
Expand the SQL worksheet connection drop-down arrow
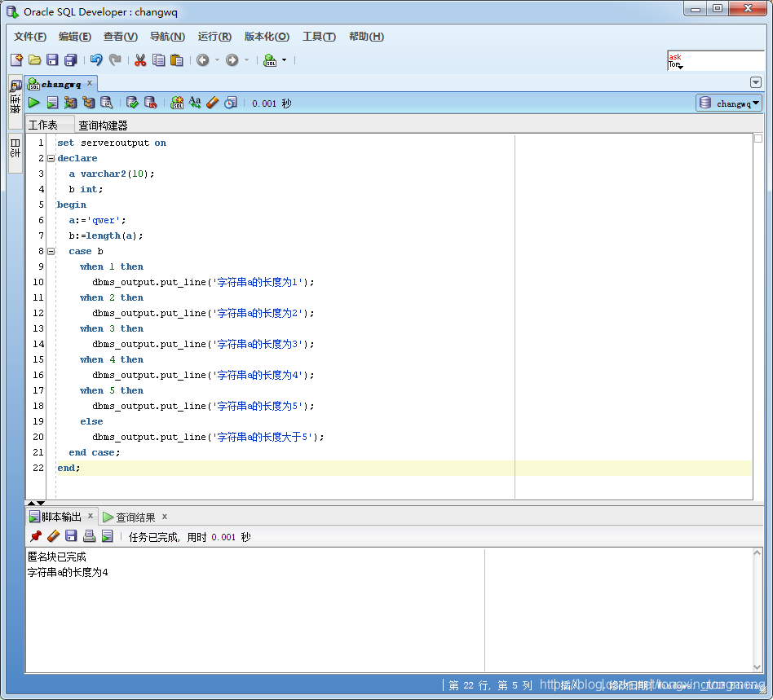coord(284,60)
